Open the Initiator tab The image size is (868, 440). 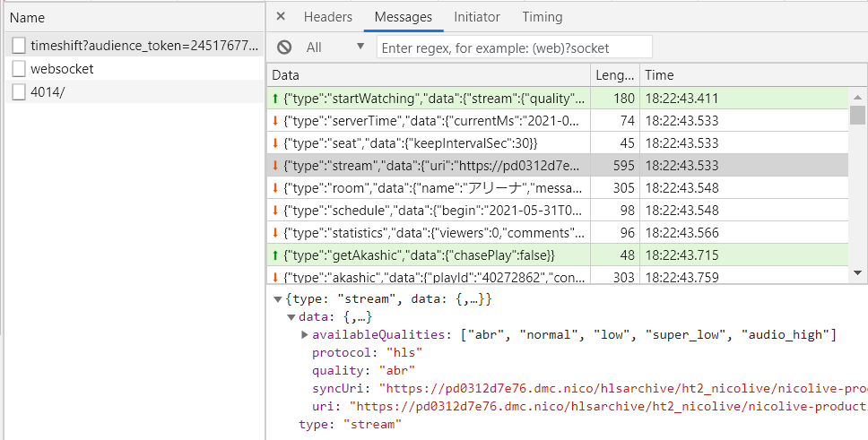(x=477, y=17)
